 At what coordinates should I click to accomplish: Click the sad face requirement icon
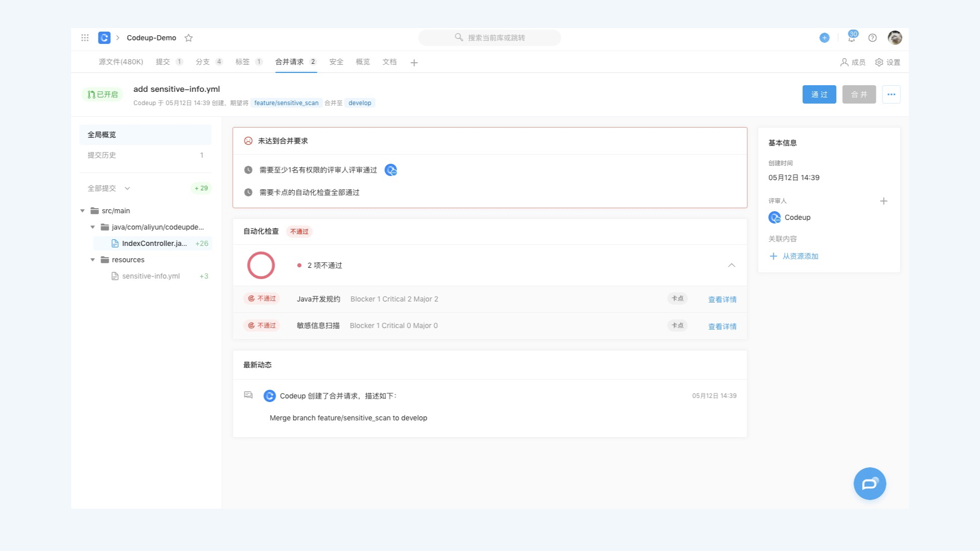[248, 141]
